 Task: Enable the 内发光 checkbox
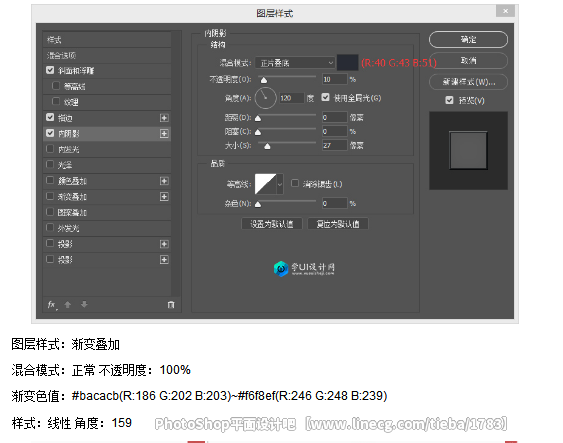[50, 149]
